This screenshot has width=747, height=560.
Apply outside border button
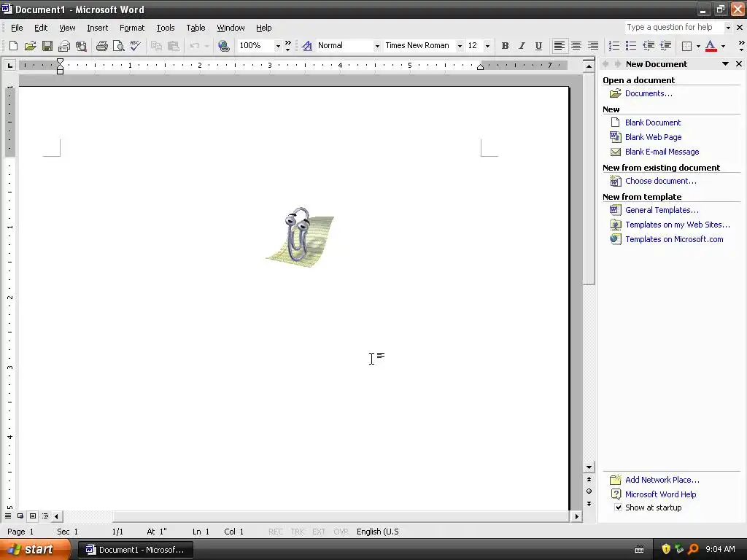click(x=686, y=46)
